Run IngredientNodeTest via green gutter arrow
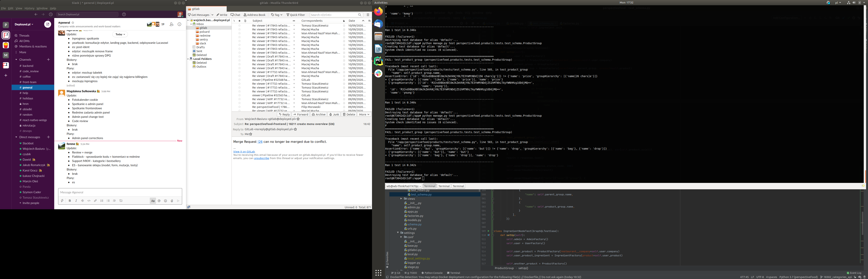The height and width of the screenshot is (279, 868). 488,231
